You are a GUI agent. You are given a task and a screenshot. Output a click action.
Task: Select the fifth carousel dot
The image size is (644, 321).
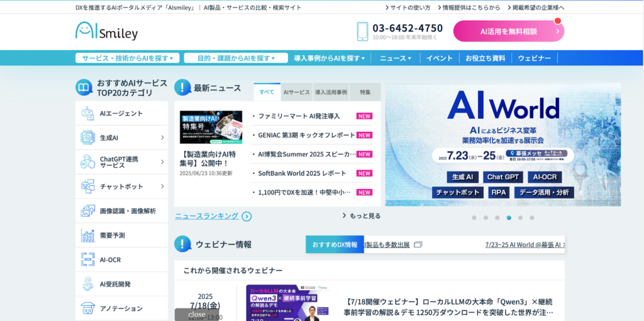pos(520,218)
